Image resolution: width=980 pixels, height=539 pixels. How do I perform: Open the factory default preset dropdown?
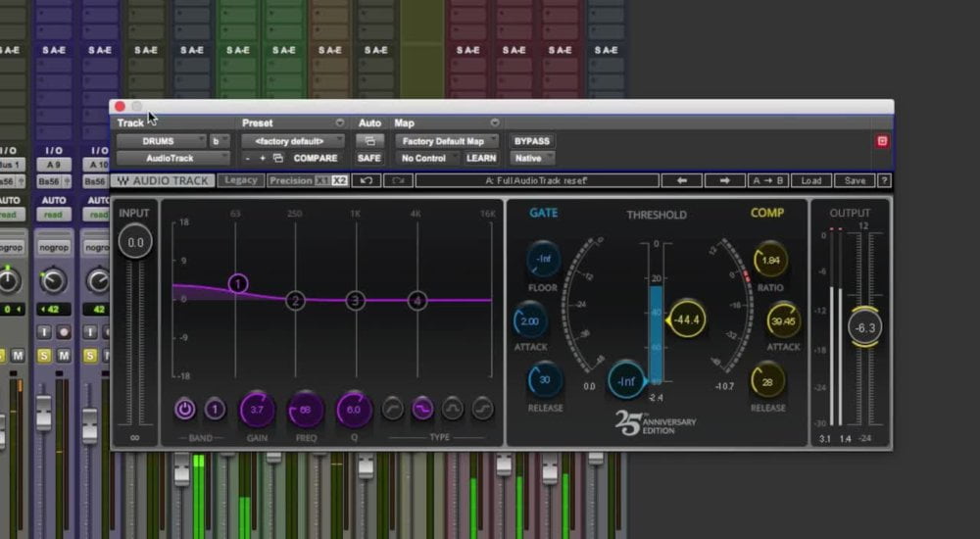(292, 141)
